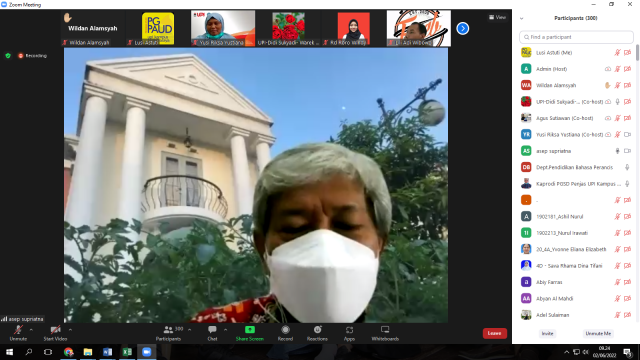
Task: Open Windows Start menu
Action: 9,352
